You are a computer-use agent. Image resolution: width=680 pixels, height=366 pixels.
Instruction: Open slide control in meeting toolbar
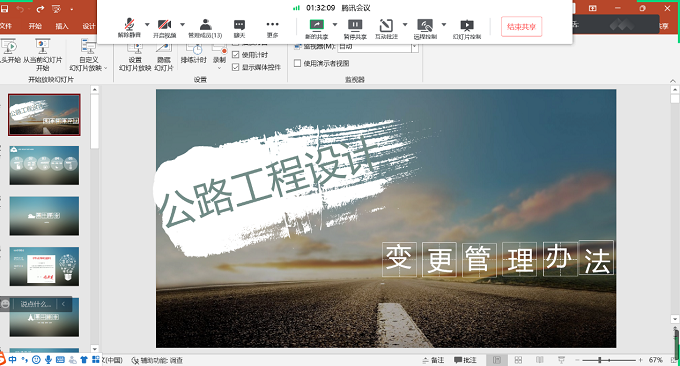click(x=467, y=29)
